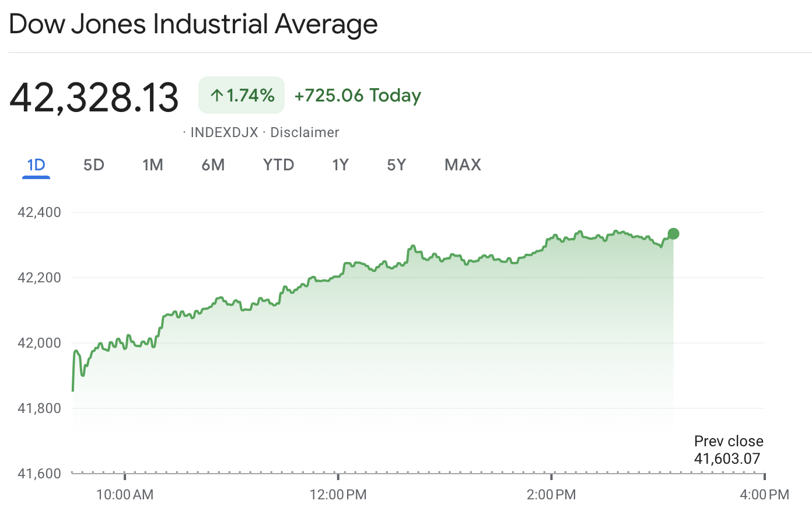Click the +725.06 Today change text
Screen dimensions: 812x525
[x=358, y=96]
